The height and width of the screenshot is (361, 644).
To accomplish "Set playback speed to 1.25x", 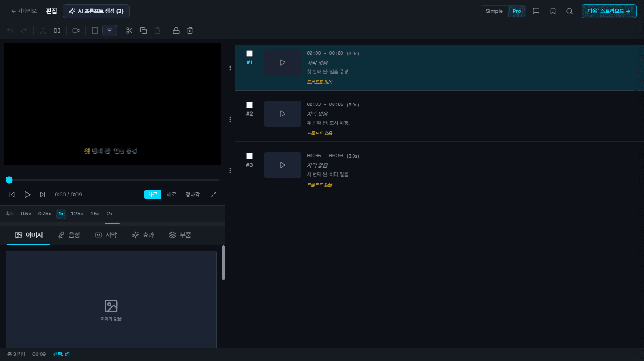I will click(x=77, y=214).
